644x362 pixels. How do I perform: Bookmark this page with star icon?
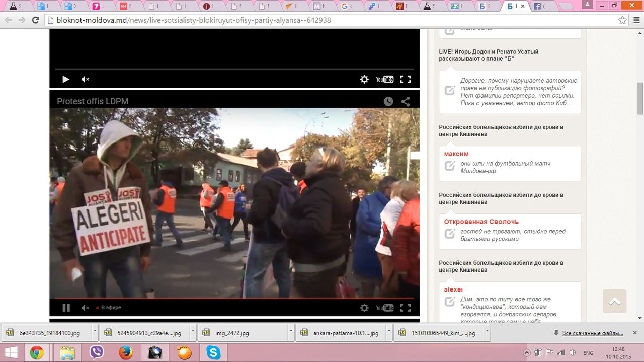[x=622, y=20]
